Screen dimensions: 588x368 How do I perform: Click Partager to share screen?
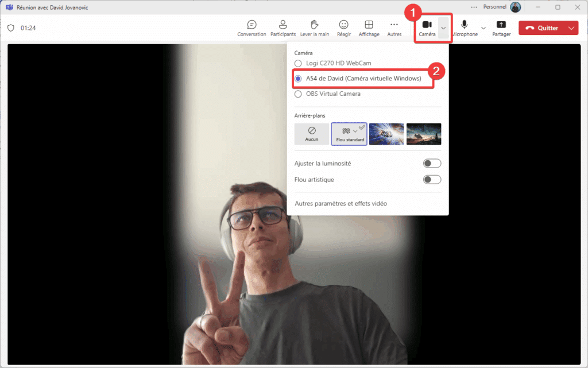[x=501, y=28]
